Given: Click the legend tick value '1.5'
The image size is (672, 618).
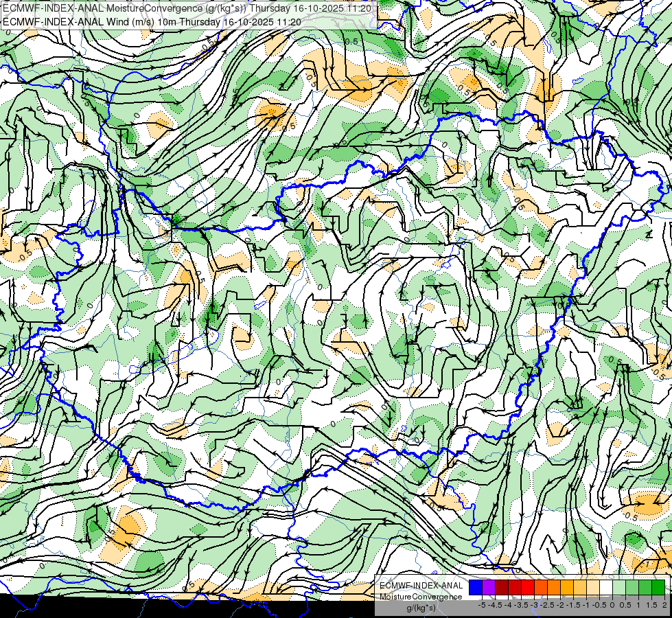Looking at the screenshot, I should click(x=651, y=605).
